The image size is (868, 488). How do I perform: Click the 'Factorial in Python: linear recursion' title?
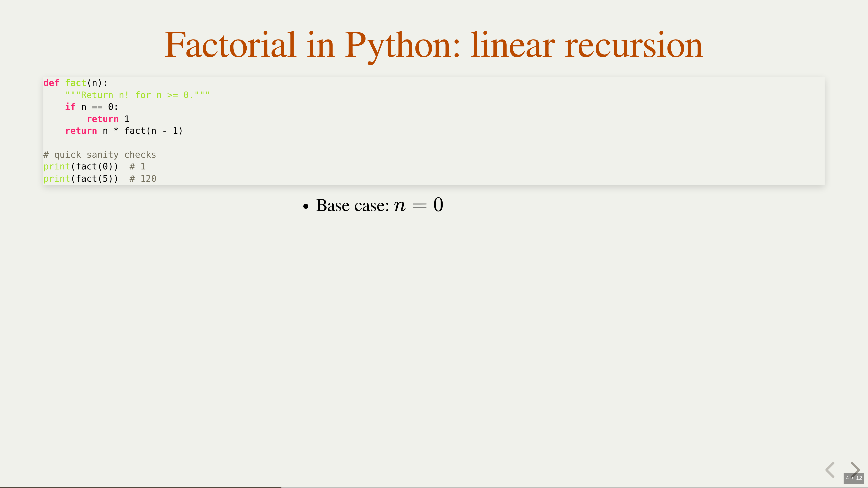click(x=434, y=45)
